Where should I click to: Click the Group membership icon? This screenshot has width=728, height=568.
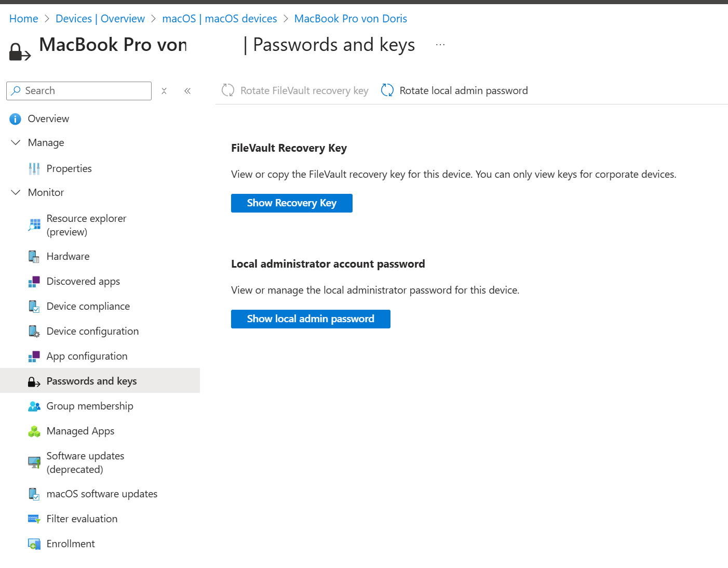pos(34,406)
